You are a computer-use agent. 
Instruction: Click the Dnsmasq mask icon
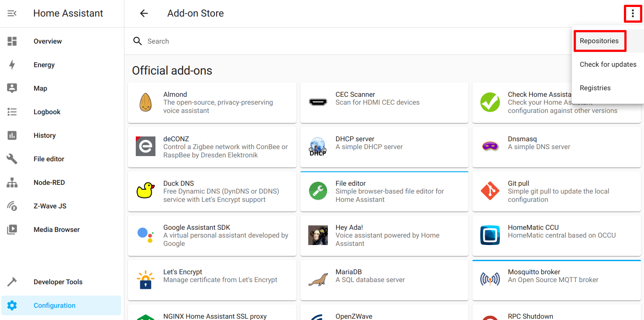[490, 147]
